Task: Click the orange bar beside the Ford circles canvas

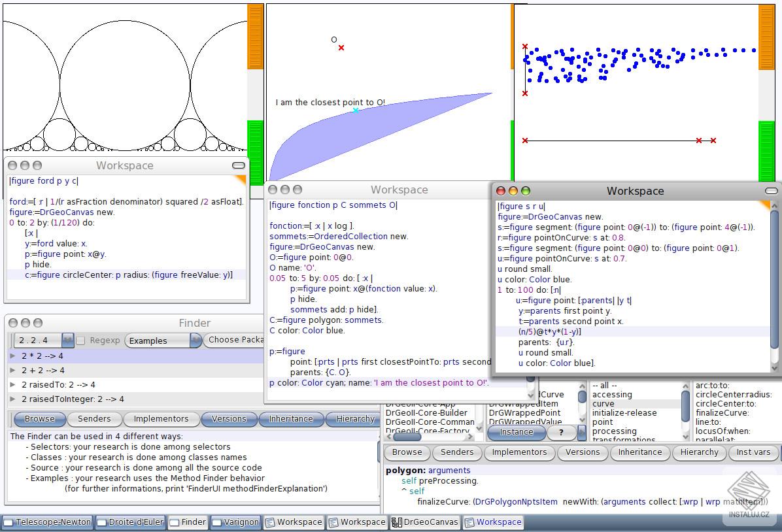Action: pos(255,36)
